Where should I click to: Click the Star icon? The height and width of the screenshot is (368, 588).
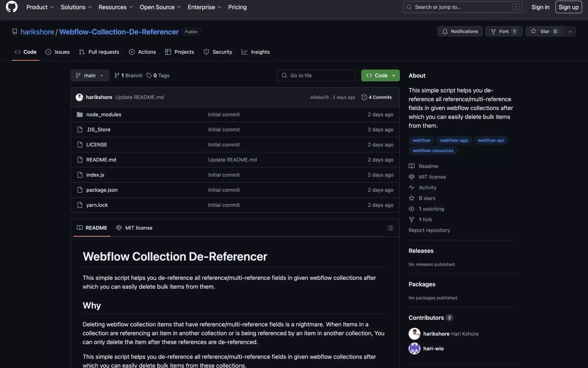(533, 31)
